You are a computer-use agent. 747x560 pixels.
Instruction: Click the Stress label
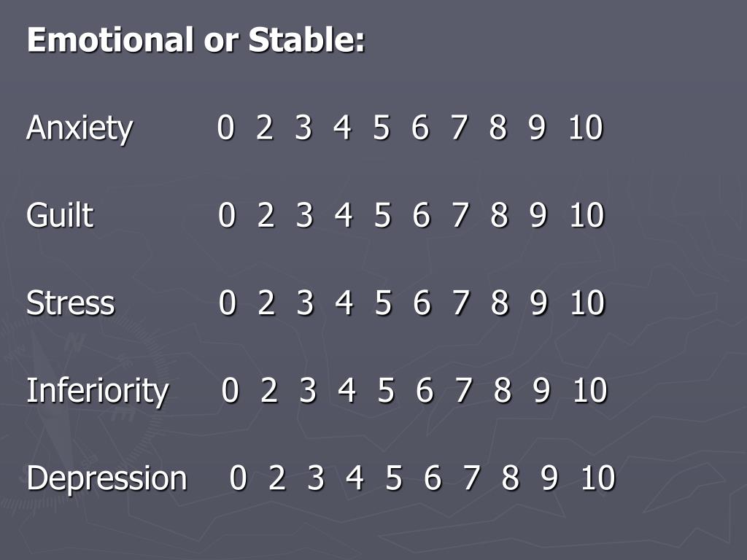pos(71,303)
